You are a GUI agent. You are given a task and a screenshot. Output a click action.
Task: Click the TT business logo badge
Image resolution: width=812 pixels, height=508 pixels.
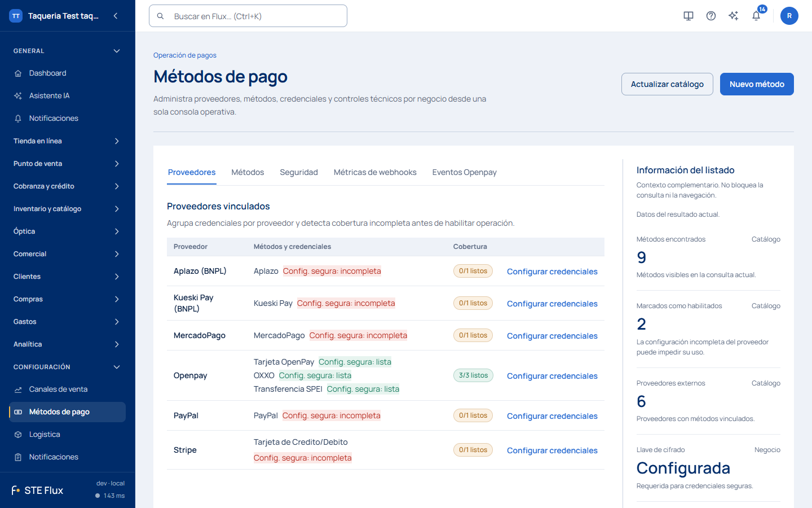click(x=16, y=16)
